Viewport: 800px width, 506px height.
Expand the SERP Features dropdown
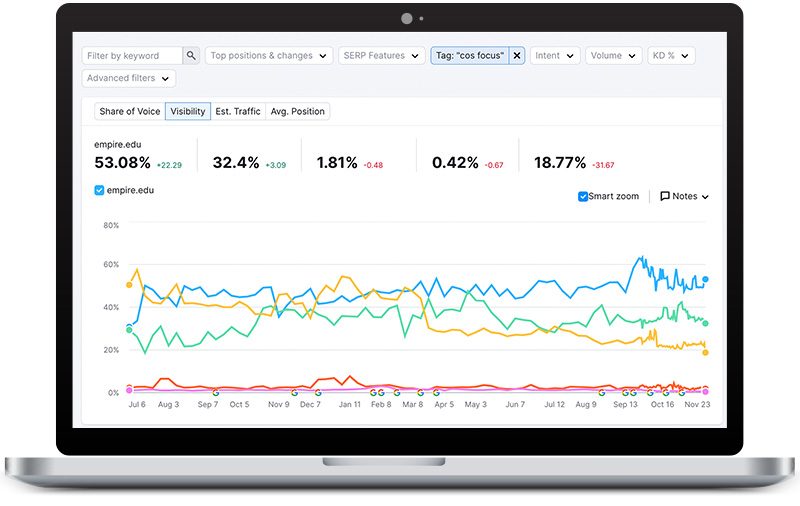click(380, 56)
